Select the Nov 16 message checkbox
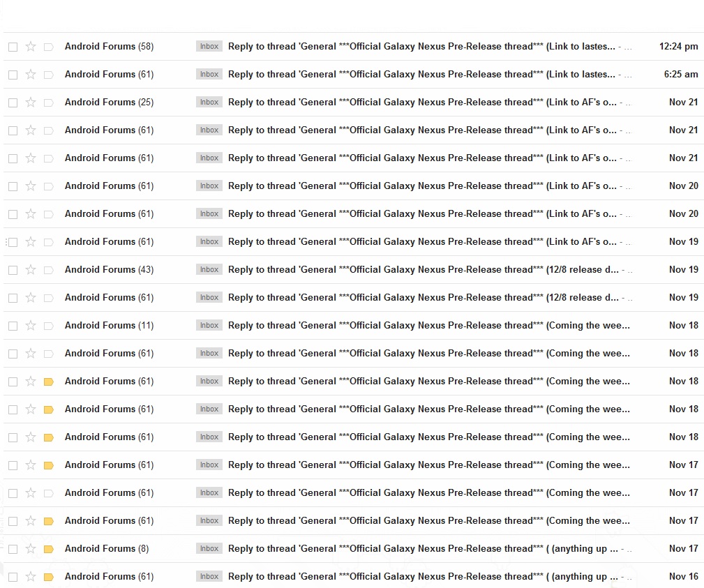The width and height of the screenshot is (704, 588). click(x=13, y=577)
